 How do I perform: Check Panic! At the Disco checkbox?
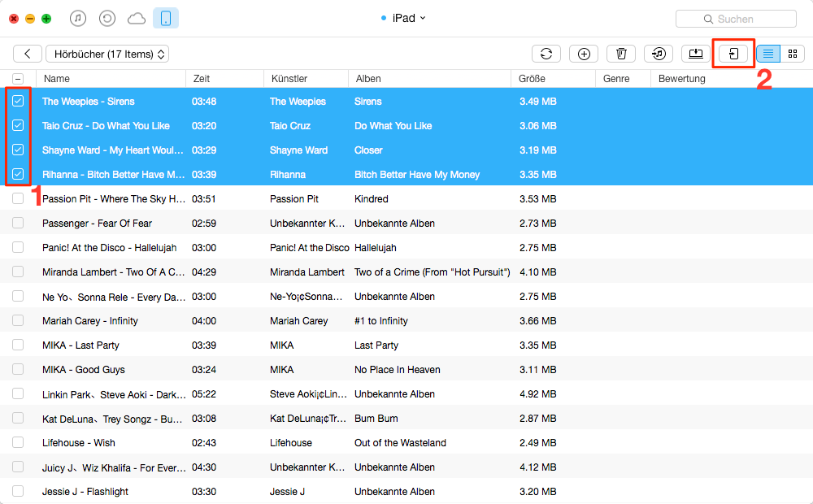click(x=18, y=247)
